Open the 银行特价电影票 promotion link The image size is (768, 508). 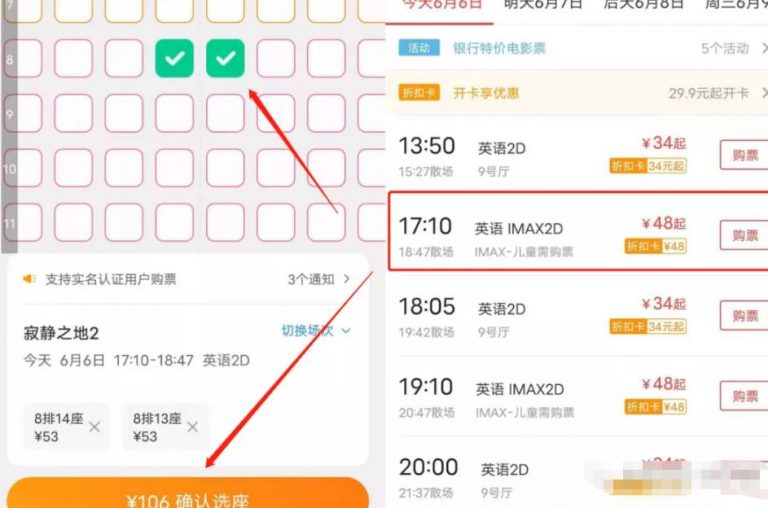click(499, 48)
